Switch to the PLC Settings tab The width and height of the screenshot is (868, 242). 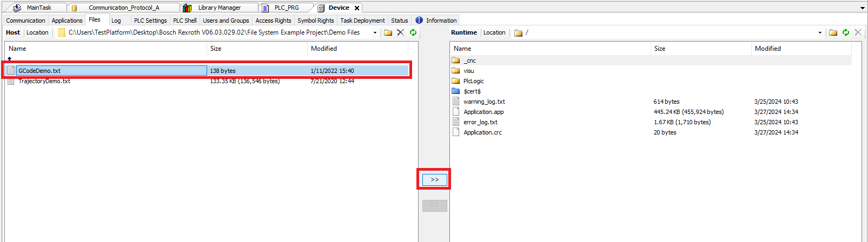[x=150, y=21]
